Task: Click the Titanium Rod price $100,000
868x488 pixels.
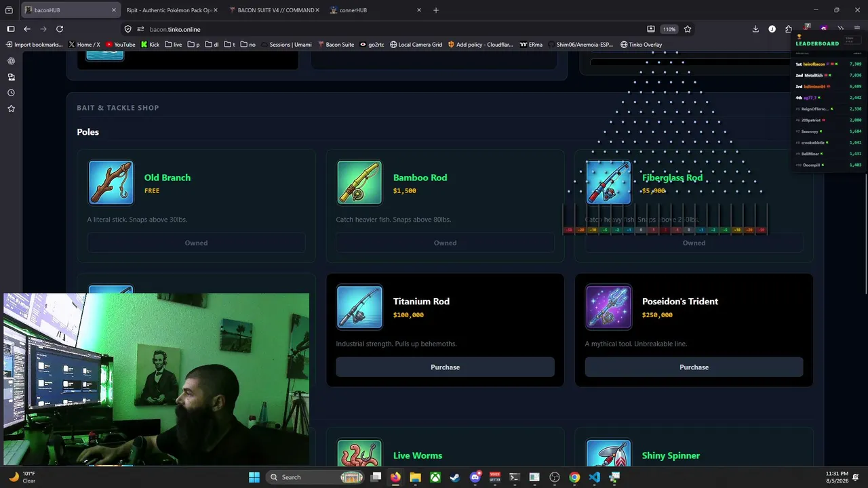Action: point(408,315)
